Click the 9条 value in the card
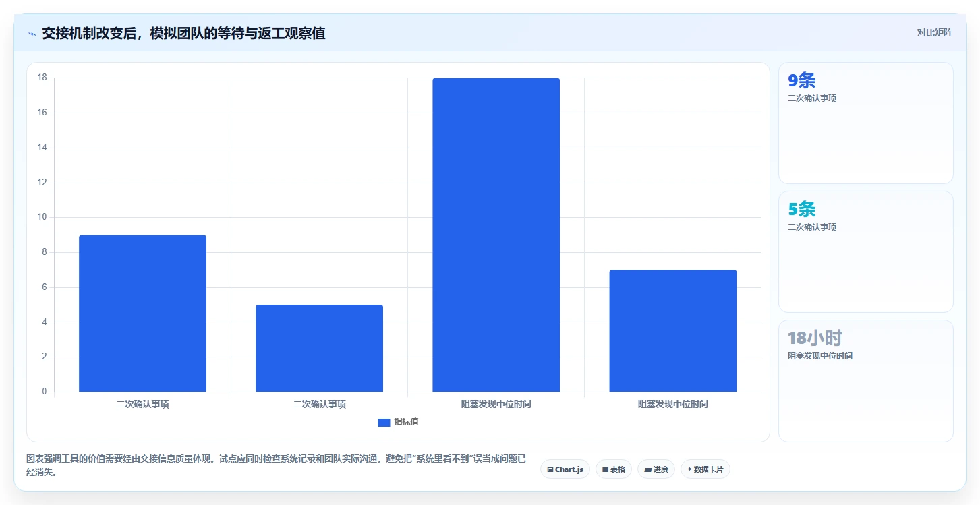The image size is (980, 505). (802, 81)
